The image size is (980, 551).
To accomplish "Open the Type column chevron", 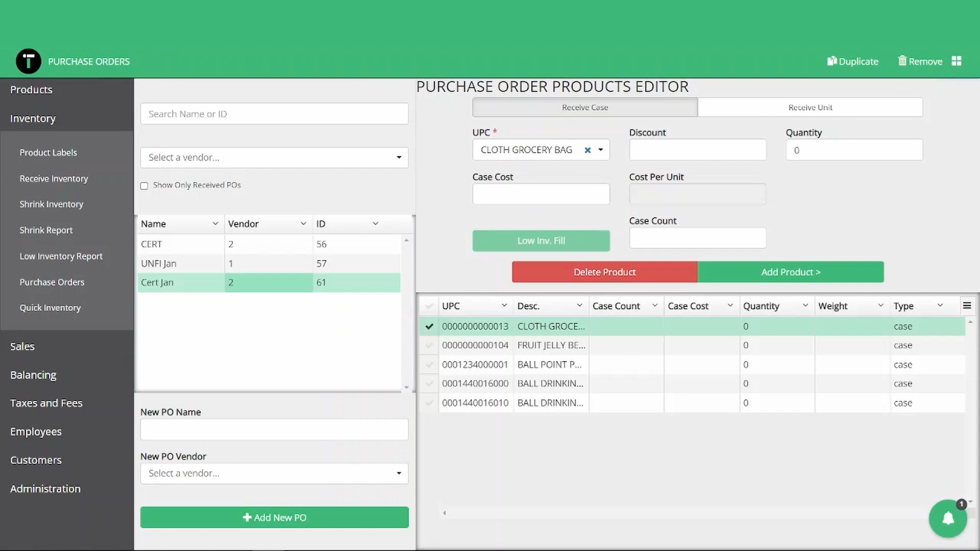I will (x=940, y=306).
